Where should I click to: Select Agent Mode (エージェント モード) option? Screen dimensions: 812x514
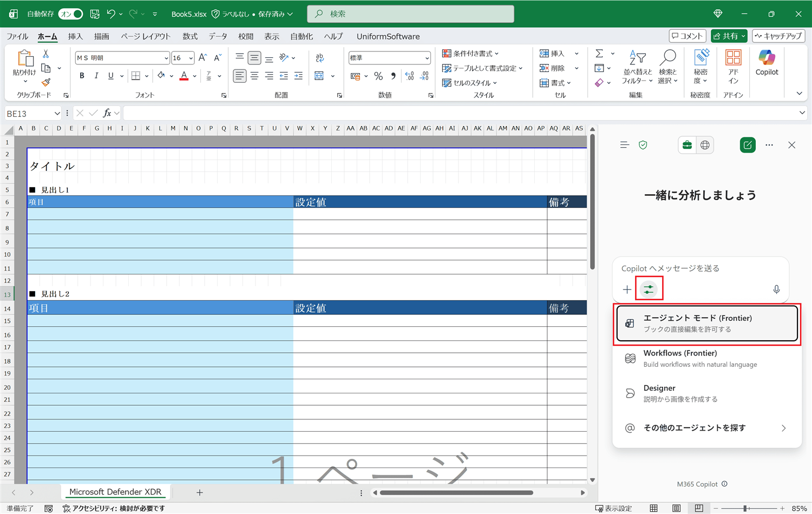(707, 324)
